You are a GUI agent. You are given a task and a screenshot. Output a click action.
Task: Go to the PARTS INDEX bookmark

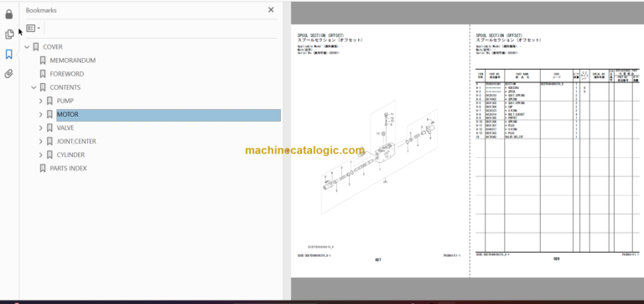point(68,169)
